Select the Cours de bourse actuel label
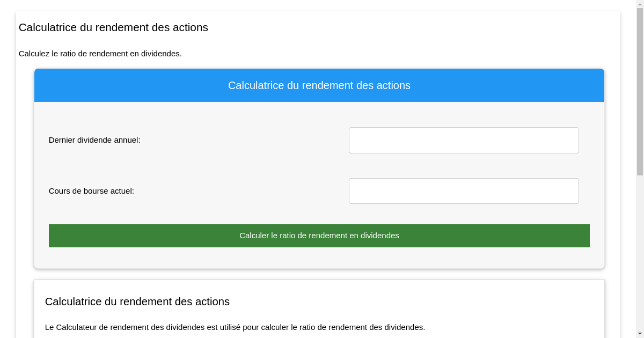 click(91, 191)
